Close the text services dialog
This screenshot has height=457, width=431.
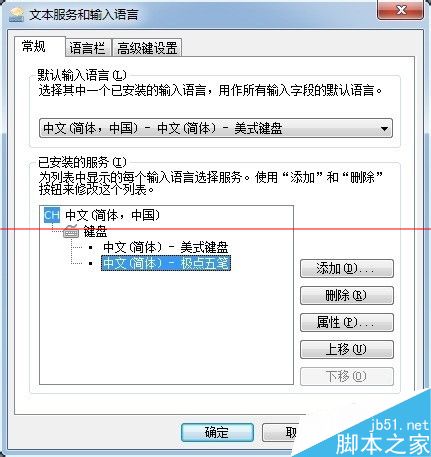(400, 10)
